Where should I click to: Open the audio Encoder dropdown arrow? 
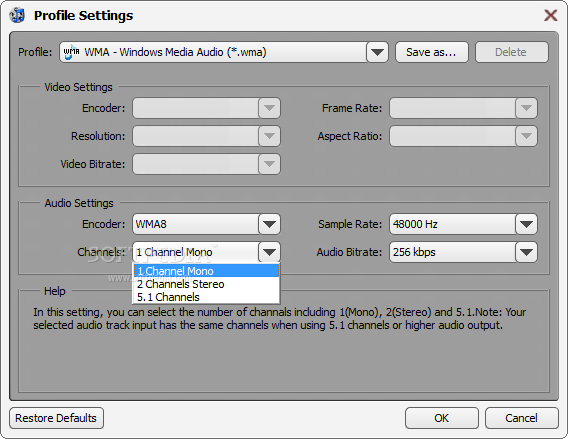tap(270, 224)
